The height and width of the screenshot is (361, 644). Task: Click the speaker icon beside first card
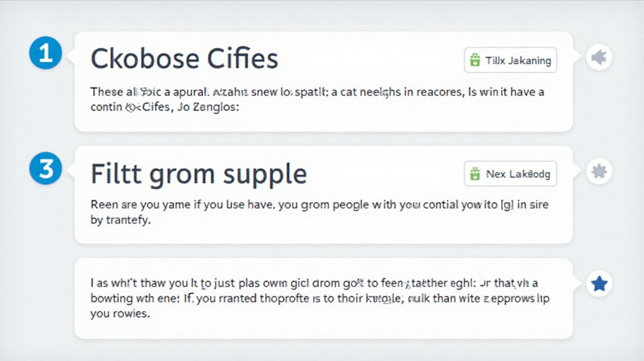pyautogui.click(x=599, y=57)
